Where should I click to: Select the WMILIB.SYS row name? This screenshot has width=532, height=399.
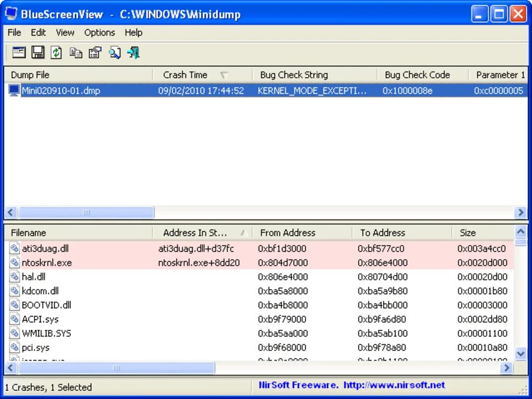[x=46, y=333]
